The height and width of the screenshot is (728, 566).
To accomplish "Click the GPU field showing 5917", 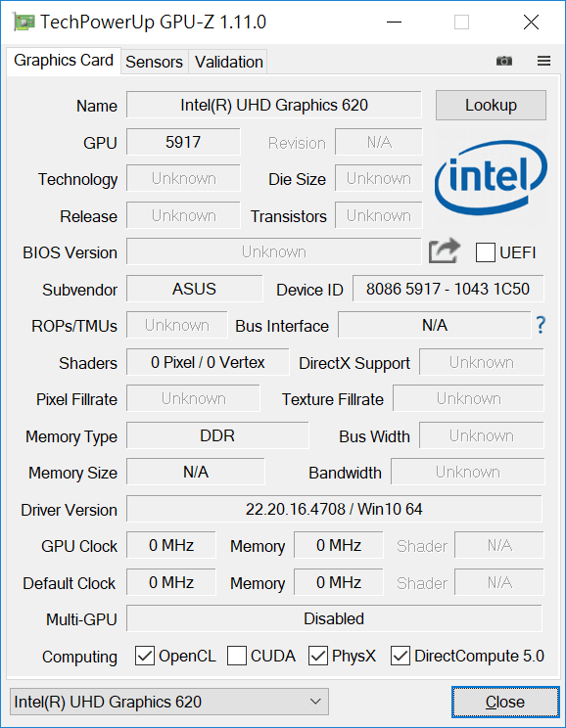I will point(183,142).
